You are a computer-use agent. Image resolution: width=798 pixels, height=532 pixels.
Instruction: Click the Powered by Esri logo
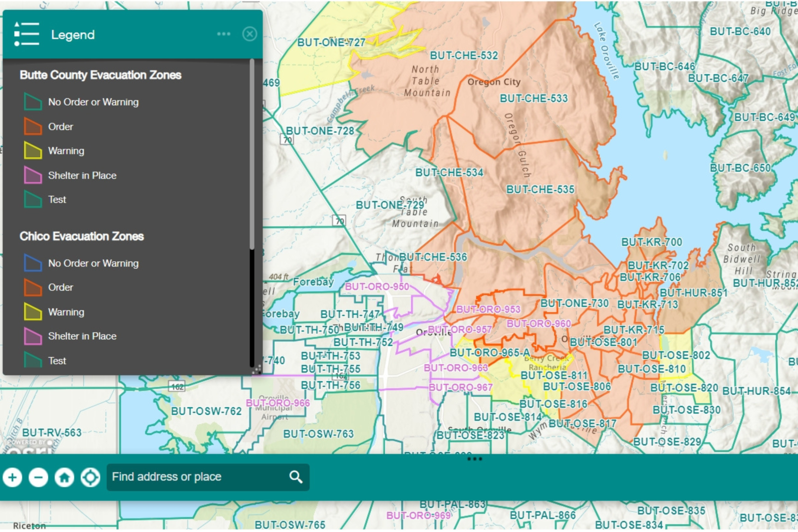(x=30, y=447)
